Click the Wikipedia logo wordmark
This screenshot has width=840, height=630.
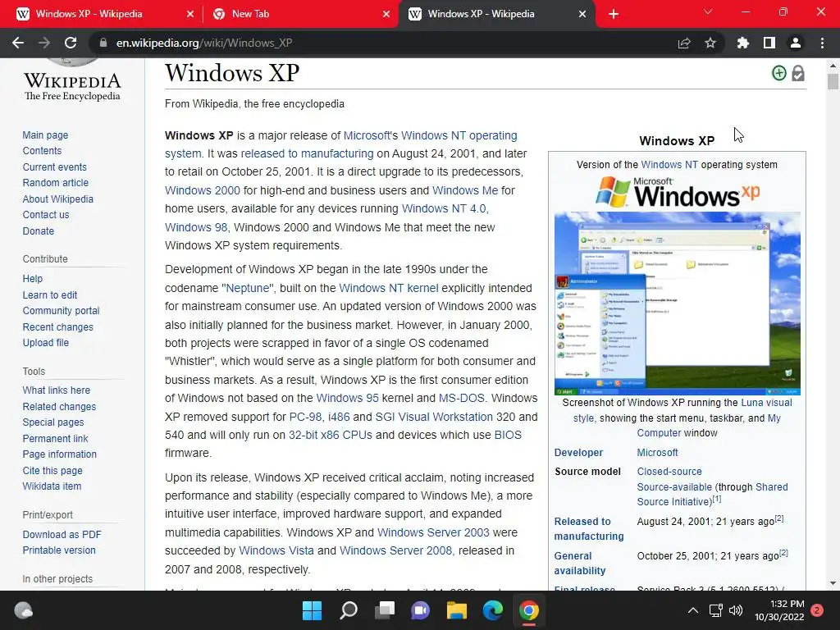coord(72,85)
